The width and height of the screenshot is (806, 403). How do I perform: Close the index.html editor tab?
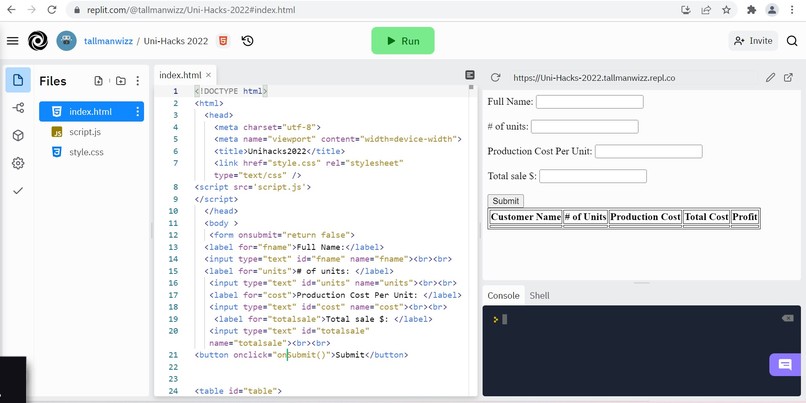[x=208, y=75]
